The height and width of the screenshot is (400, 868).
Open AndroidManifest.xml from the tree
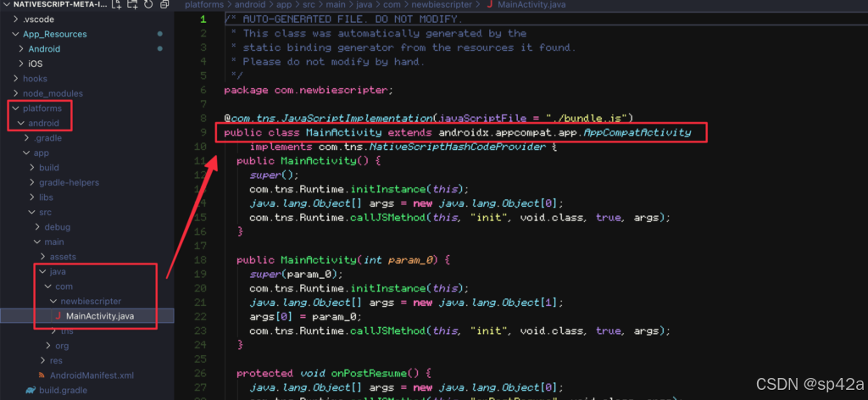pyautogui.click(x=92, y=375)
